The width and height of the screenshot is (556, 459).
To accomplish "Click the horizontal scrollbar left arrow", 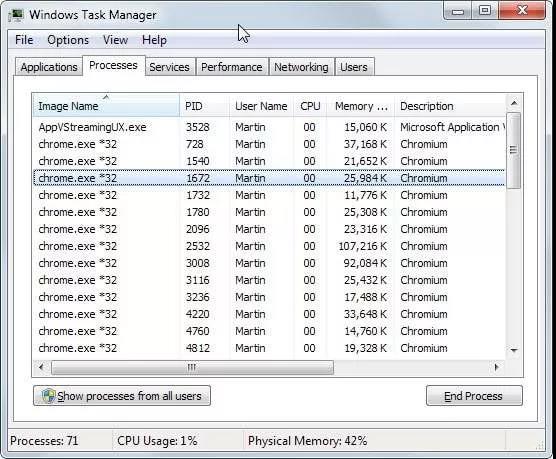I will [41, 367].
